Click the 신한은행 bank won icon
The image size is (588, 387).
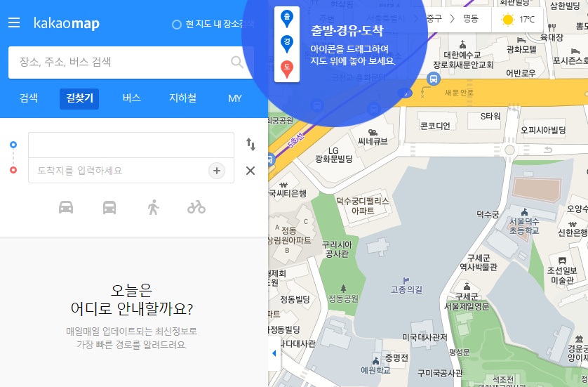click(573, 224)
